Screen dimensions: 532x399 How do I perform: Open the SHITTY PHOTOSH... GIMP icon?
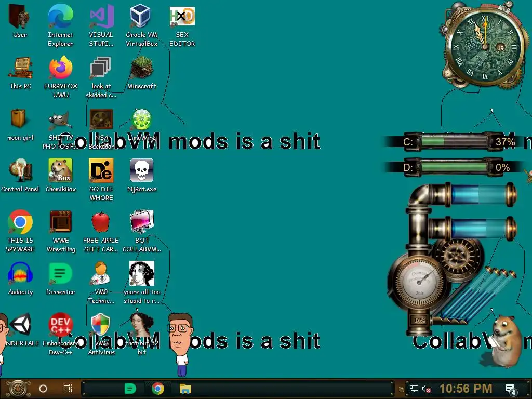[60, 121]
